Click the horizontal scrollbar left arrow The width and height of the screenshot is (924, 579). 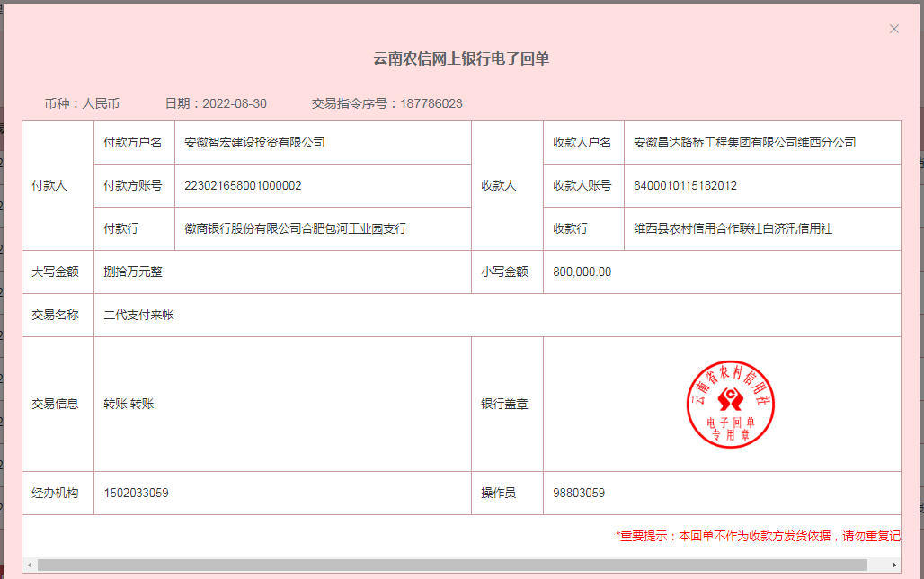tap(30, 565)
